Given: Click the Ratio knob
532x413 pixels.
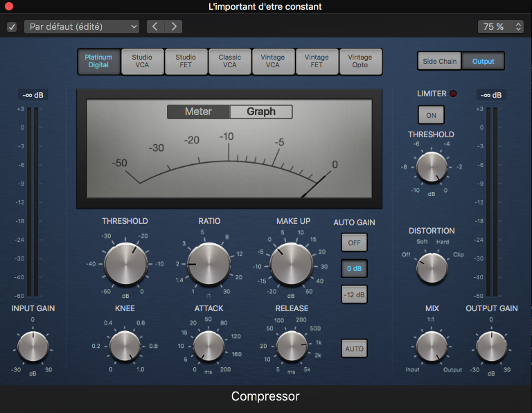Looking at the screenshot, I should pos(209,264).
